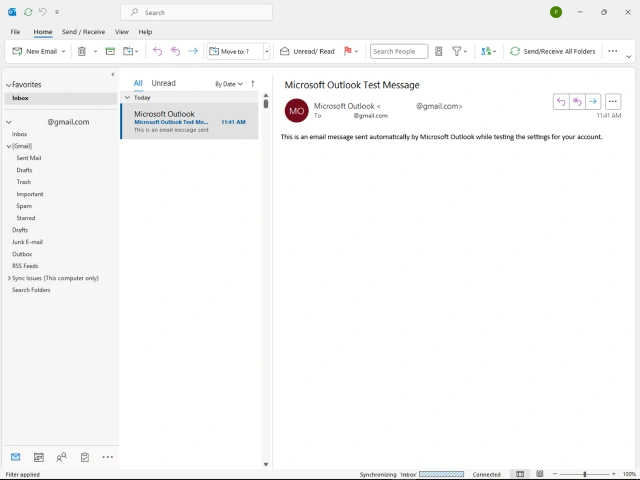Click Reply All in the reading pane
640x480 pixels.
click(x=577, y=102)
